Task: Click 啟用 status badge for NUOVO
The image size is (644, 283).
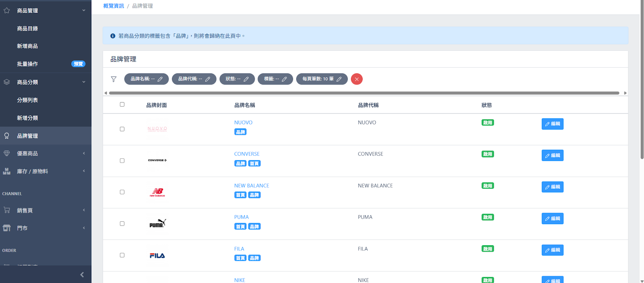Action: point(488,123)
